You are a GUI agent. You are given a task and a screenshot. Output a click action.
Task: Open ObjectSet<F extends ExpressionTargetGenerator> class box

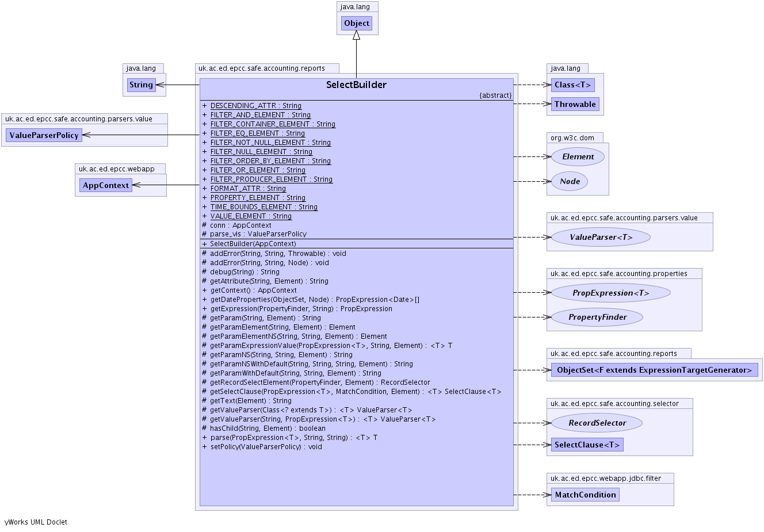pos(654,370)
